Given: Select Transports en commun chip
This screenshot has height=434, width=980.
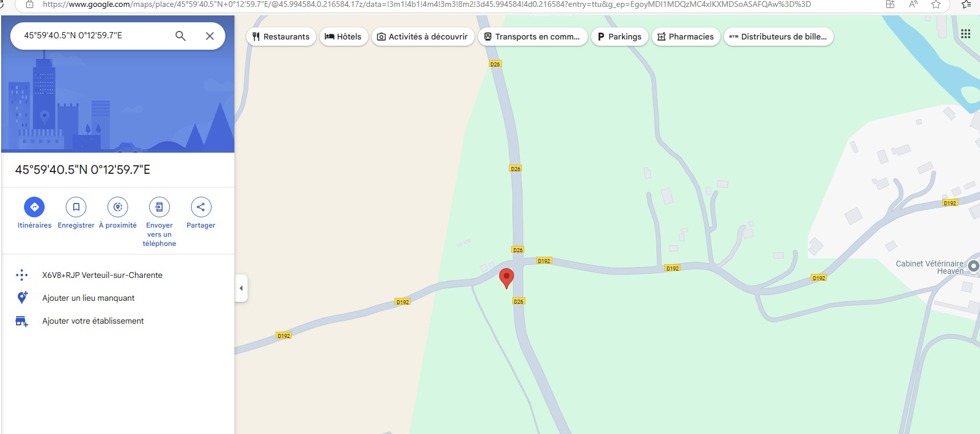Looking at the screenshot, I should click(x=532, y=37).
